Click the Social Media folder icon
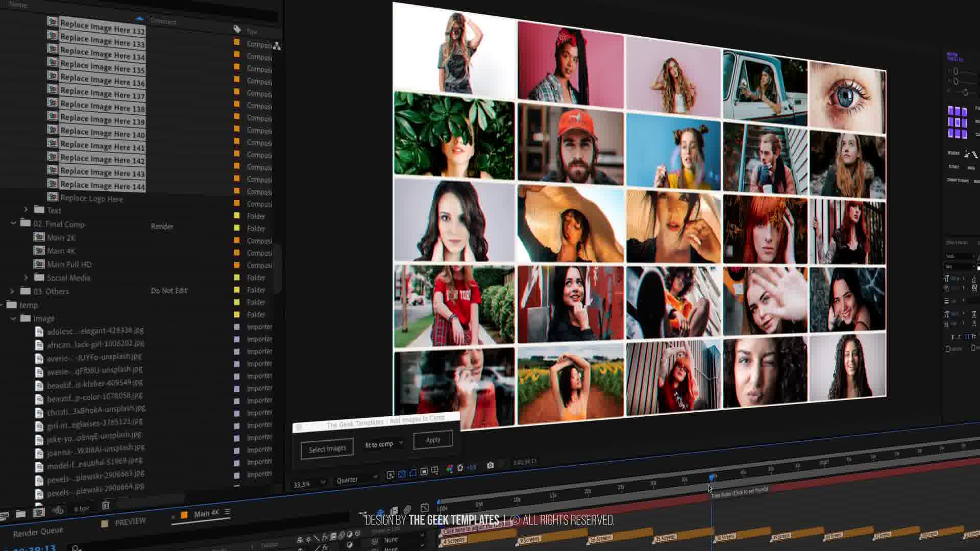Viewport: 980px width, 551px height. 39,277
